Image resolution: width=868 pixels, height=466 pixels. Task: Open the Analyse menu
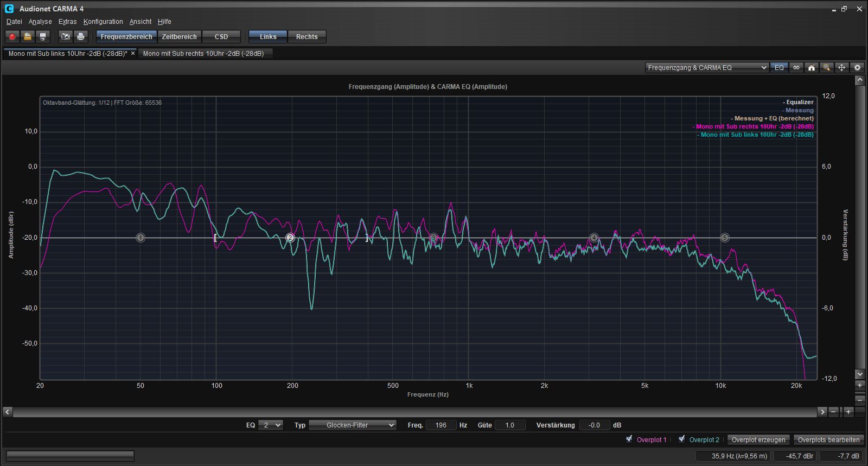click(x=40, y=22)
